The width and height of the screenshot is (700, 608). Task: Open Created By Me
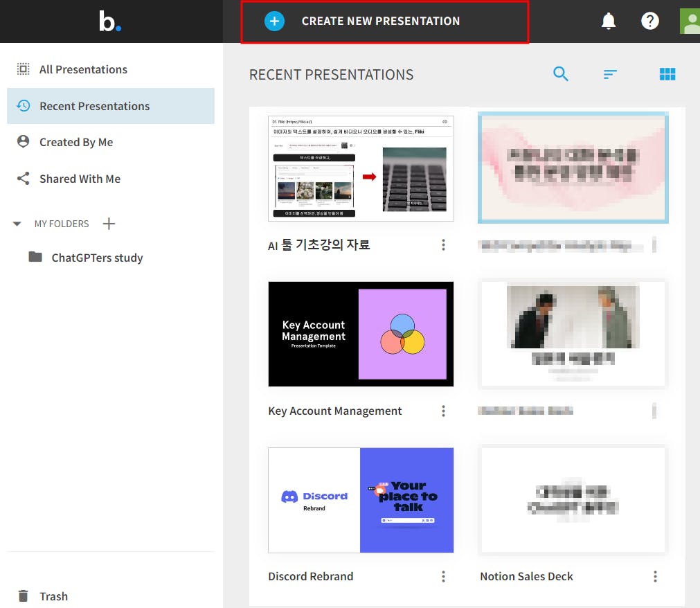pos(111,142)
